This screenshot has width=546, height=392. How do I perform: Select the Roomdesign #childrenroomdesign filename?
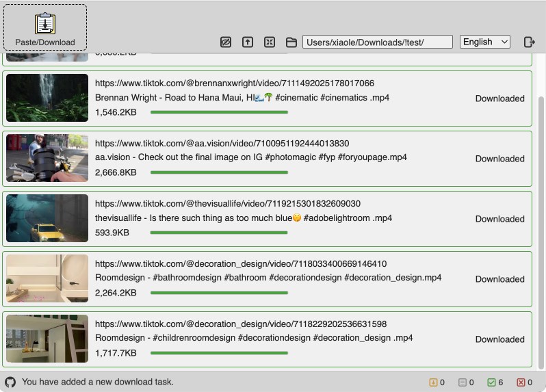click(x=254, y=338)
